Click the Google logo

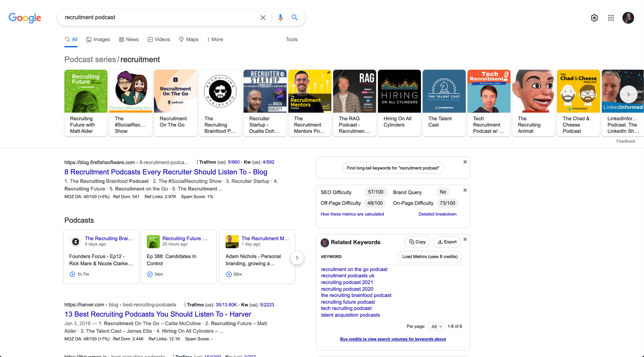[24, 18]
